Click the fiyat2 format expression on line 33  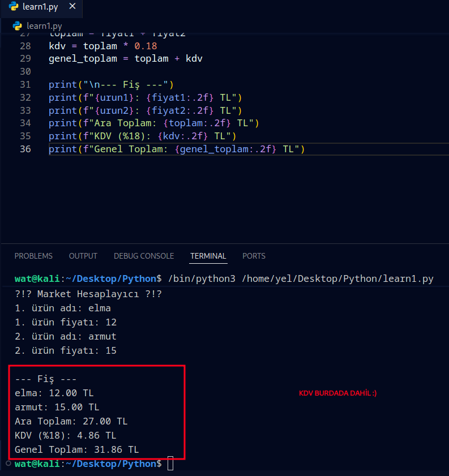click(x=179, y=110)
